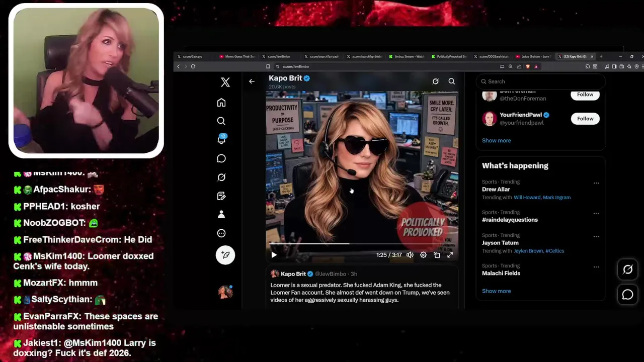Open the account avatar at sidebar bottom

225,292
